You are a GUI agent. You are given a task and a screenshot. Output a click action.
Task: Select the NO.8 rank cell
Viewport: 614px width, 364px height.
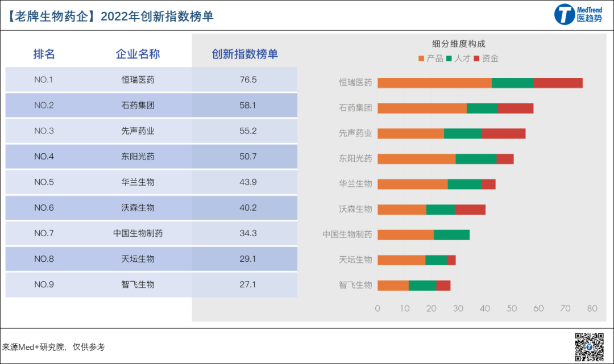[x=44, y=259]
